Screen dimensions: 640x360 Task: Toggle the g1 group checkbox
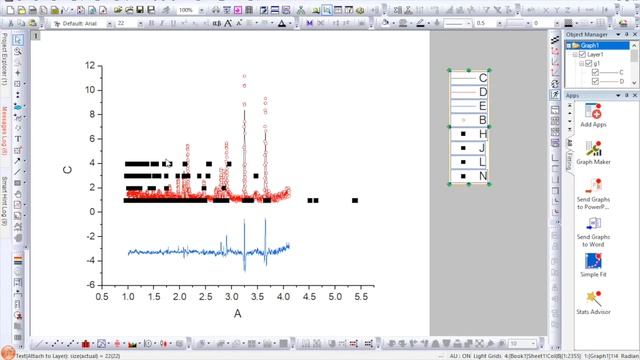tap(589, 63)
